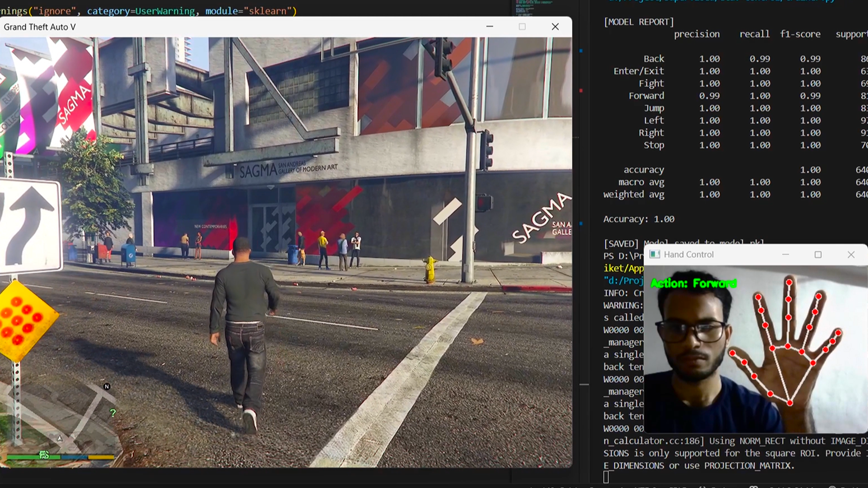This screenshot has height=488, width=868.
Task: Click the yellow fire hydrant in game
Action: pyautogui.click(x=430, y=269)
